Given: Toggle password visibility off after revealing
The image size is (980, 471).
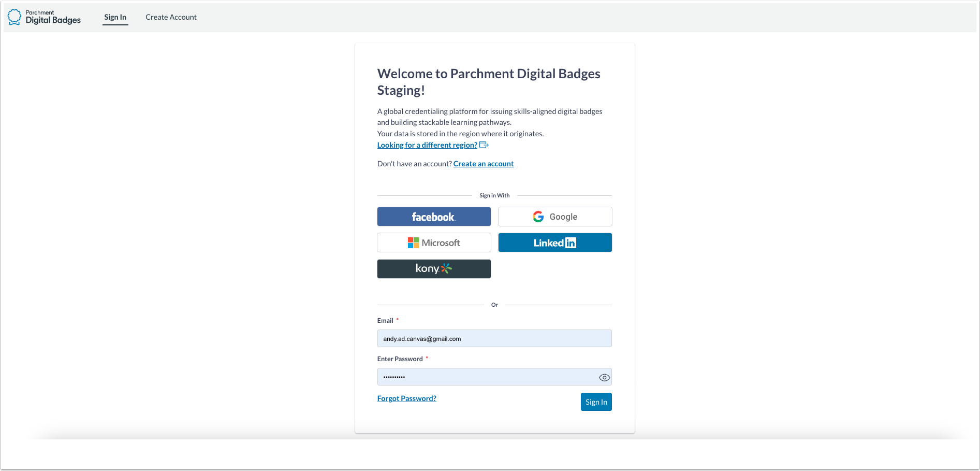Looking at the screenshot, I should pyautogui.click(x=604, y=377).
